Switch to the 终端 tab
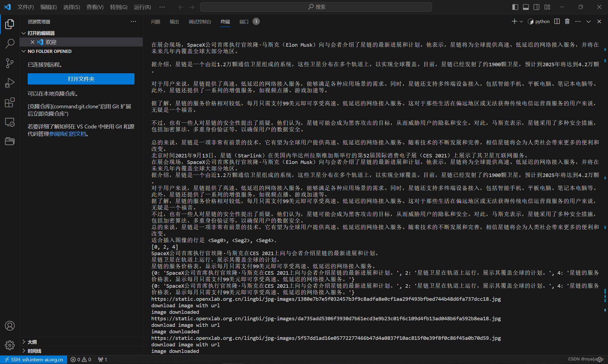The height and width of the screenshot is (364, 608). (225, 22)
